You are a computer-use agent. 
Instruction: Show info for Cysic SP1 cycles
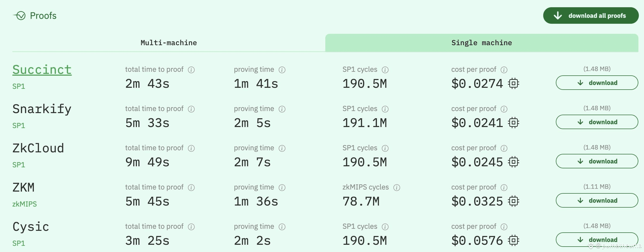tap(385, 227)
